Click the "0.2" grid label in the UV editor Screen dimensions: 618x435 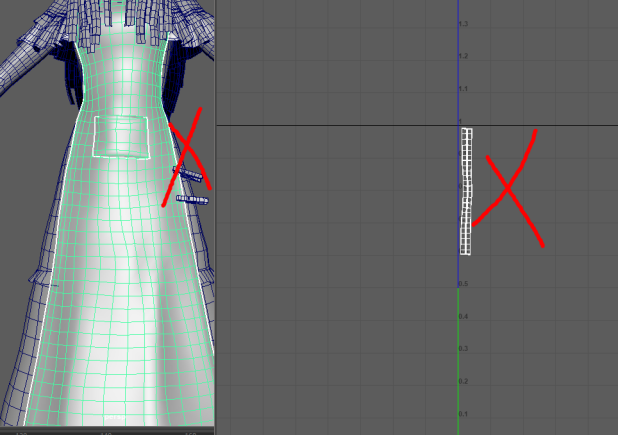point(464,381)
